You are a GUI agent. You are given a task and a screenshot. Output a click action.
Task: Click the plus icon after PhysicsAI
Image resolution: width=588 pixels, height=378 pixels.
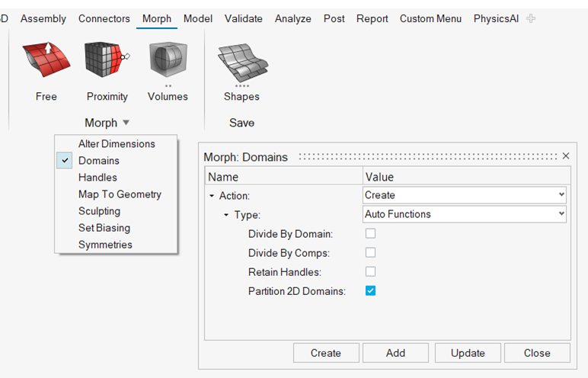click(x=531, y=18)
